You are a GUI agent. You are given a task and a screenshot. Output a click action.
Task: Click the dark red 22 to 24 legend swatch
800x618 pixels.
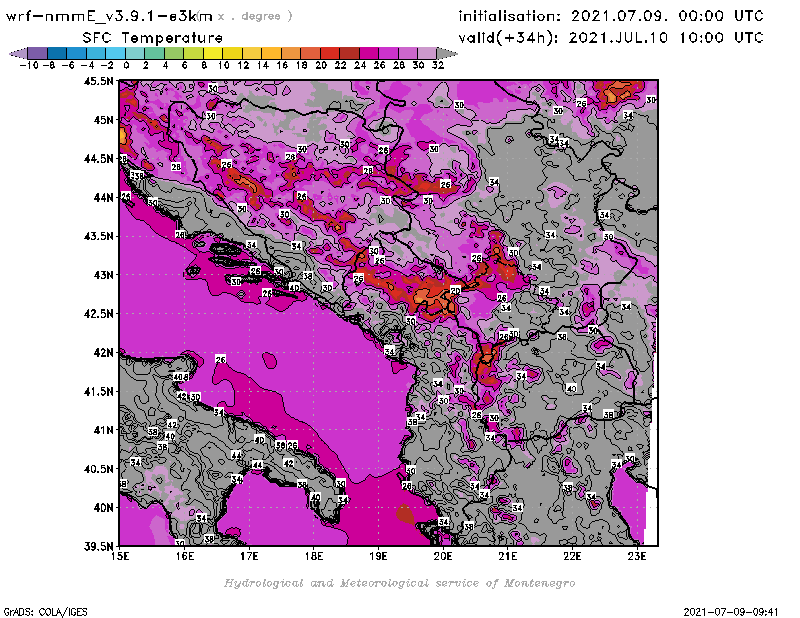click(x=349, y=53)
